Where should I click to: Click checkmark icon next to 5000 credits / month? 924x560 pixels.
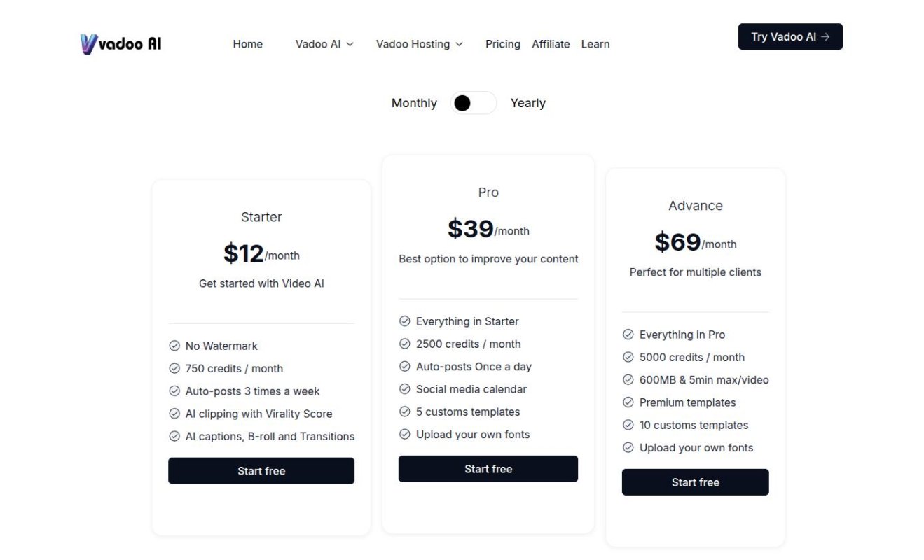click(x=628, y=357)
